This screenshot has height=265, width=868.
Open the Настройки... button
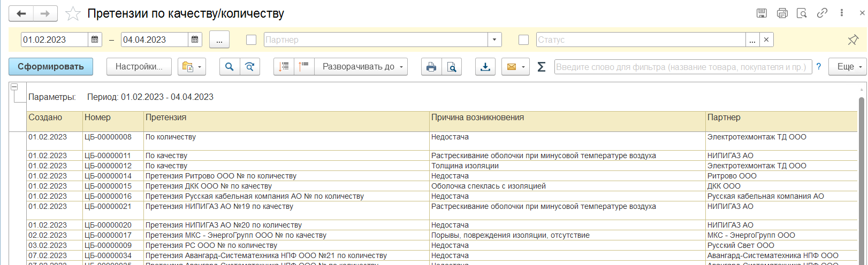pos(139,67)
